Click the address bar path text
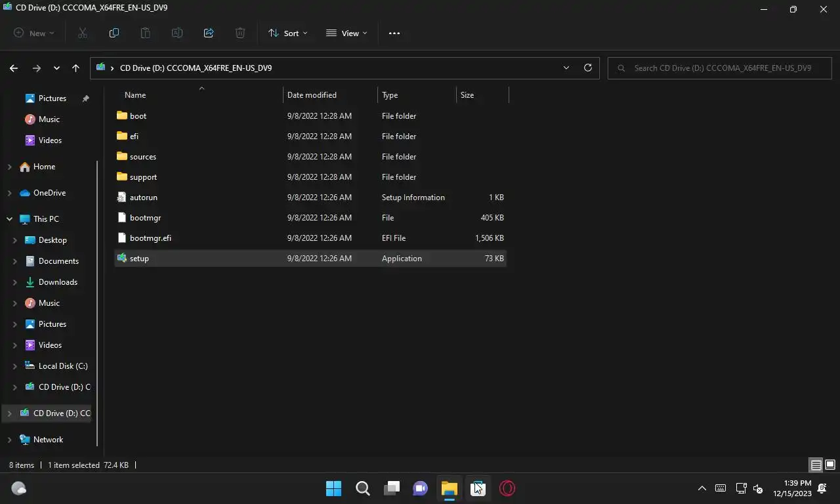This screenshot has width=840, height=504. pyautogui.click(x=196, y=68)
